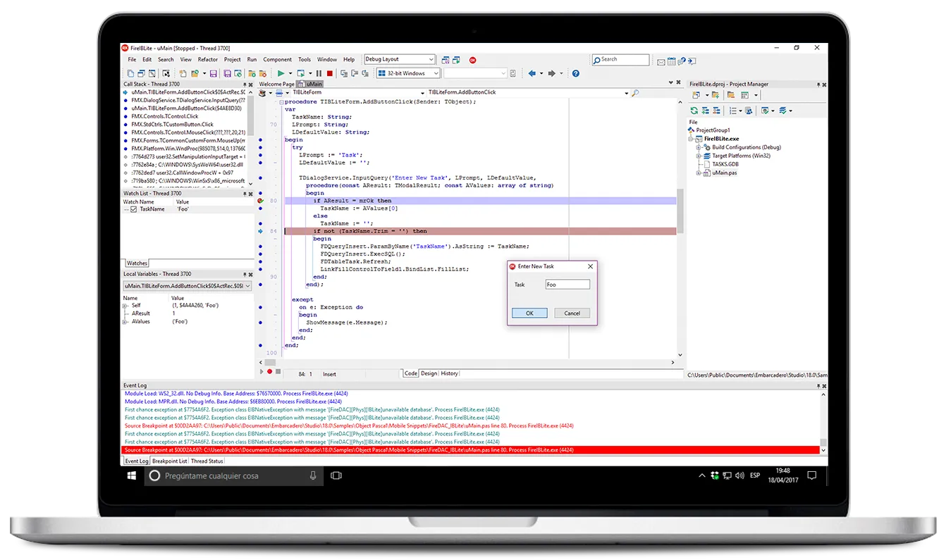Open the Action Center notification icon
The width and height of the screenshot is (951, 560).
pyautogui.click(x=812, y=475)
